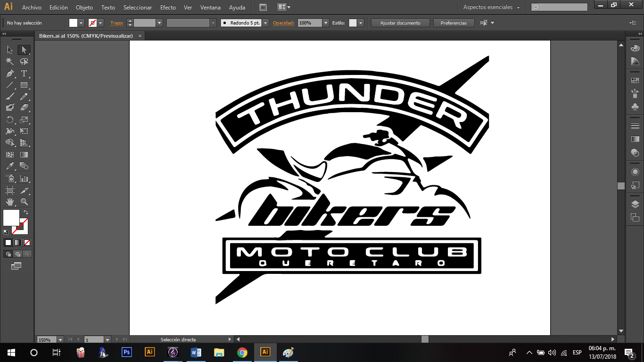Select the Mesh tool
This screenshot has height=362, width=644.
tap(10, 155)
